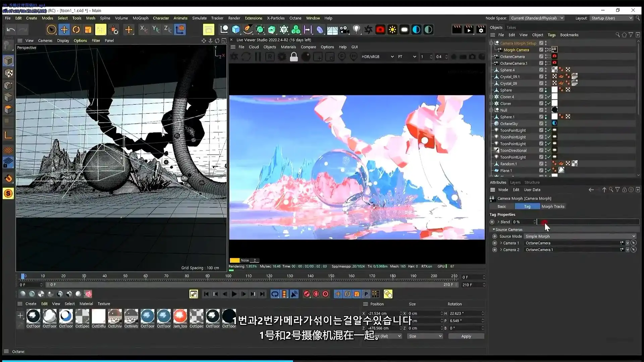Click the lock resolution padlock in Live Viewer
The image size is (644, 362).
pyautogui.click(x=294, y=57)
